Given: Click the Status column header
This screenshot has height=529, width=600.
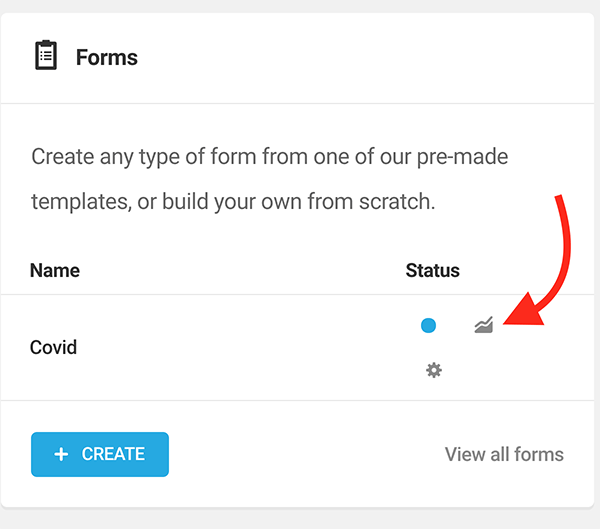Looking at the screenshot, I should pyautogui.click(x=432, y=270).
